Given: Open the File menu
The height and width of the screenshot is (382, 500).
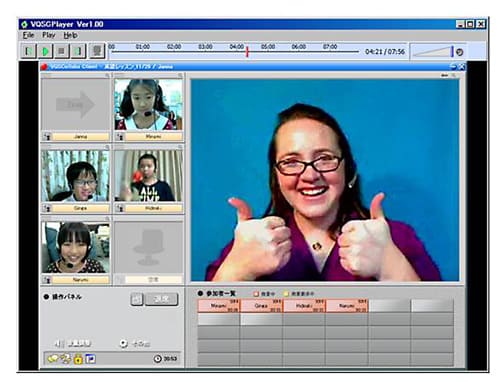Looking at the screenshot, I should (x=28, y=35).
